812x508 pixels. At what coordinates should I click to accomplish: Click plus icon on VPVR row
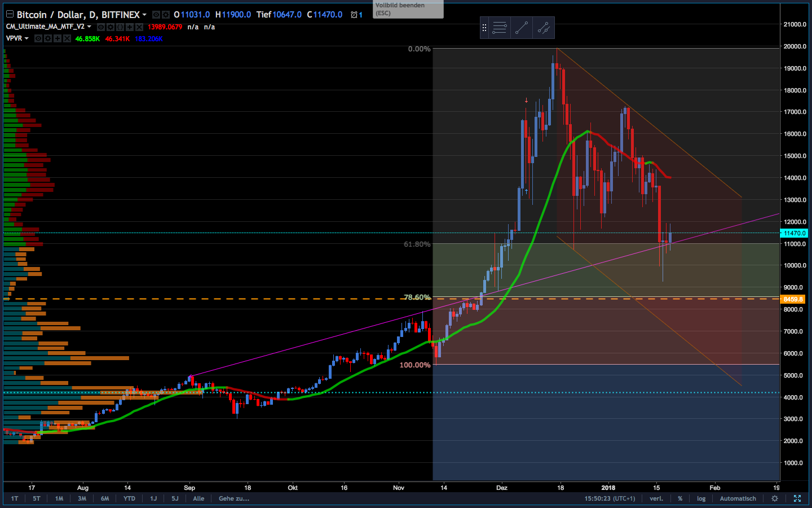pos(58,38)
